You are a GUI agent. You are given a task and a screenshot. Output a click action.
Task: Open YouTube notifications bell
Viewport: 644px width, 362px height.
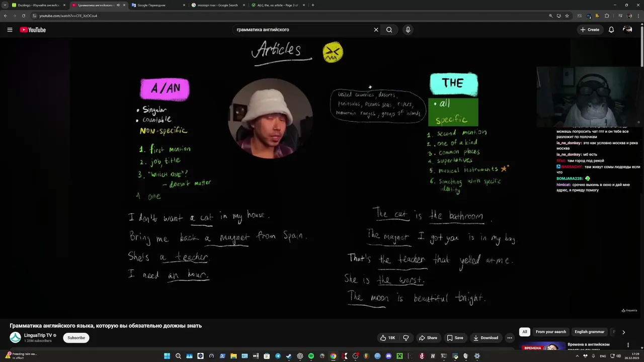coord(611,30)
